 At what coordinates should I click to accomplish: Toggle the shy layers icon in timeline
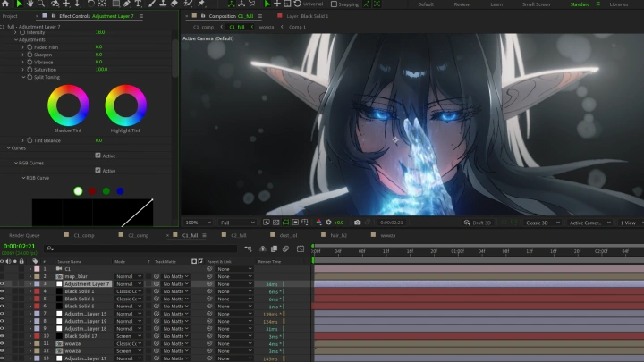point(263,248)
